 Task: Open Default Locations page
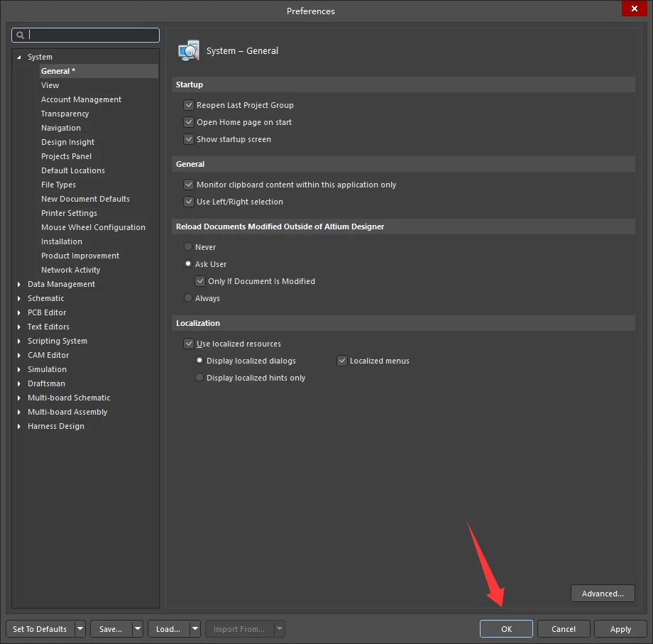pyautogui.click(x=73, y=170)
